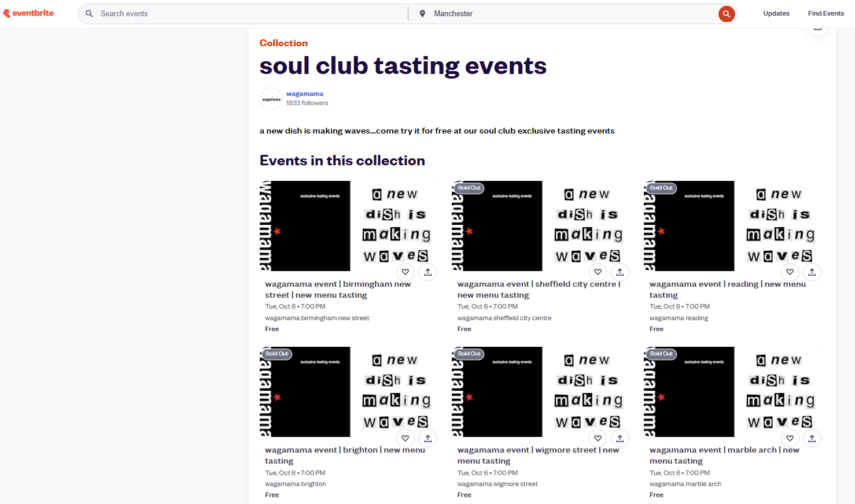This screenshot has width=855, height=504.
Task: Open the wigmore street event image
Action: click(x=542, y=392)
